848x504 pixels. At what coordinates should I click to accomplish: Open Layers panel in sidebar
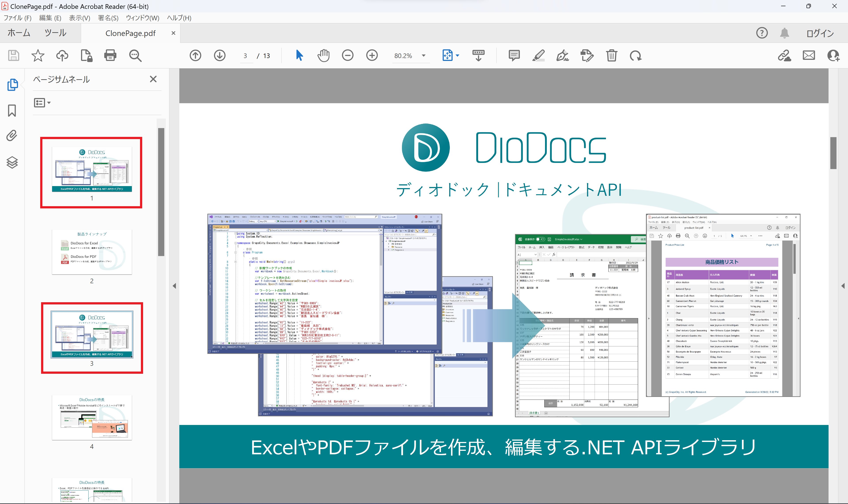pos(12,162)
